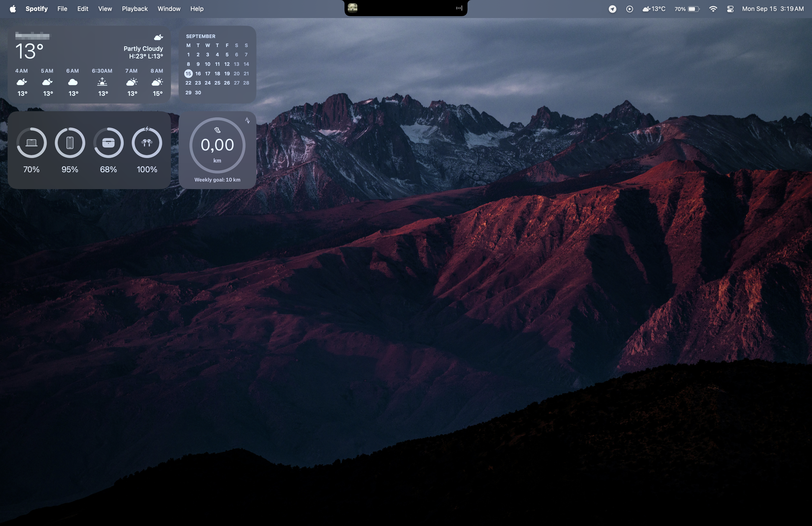Click the distance progress ring showing 0,00 km
Screen dimensions: 812x526
point(218,145)
